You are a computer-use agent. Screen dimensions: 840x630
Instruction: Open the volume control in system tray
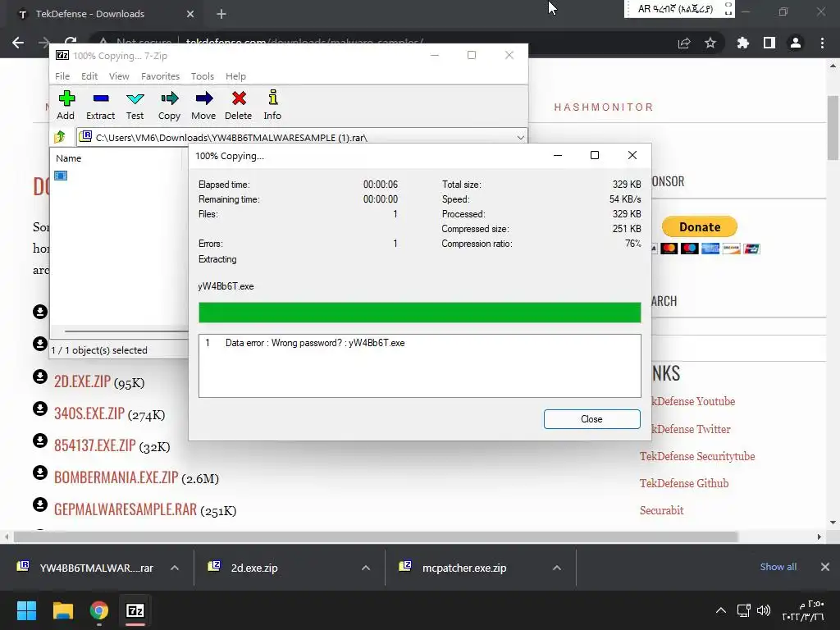click(764, 610)
